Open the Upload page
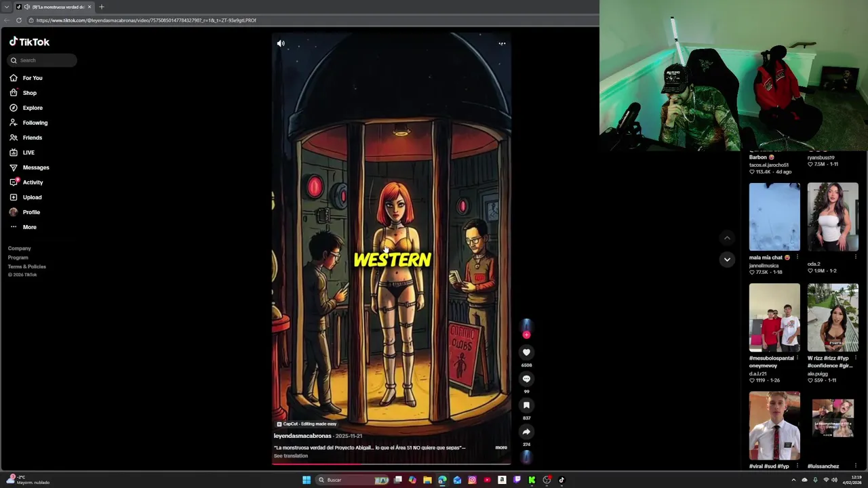The image size is (868, 488). coord(32,197)
